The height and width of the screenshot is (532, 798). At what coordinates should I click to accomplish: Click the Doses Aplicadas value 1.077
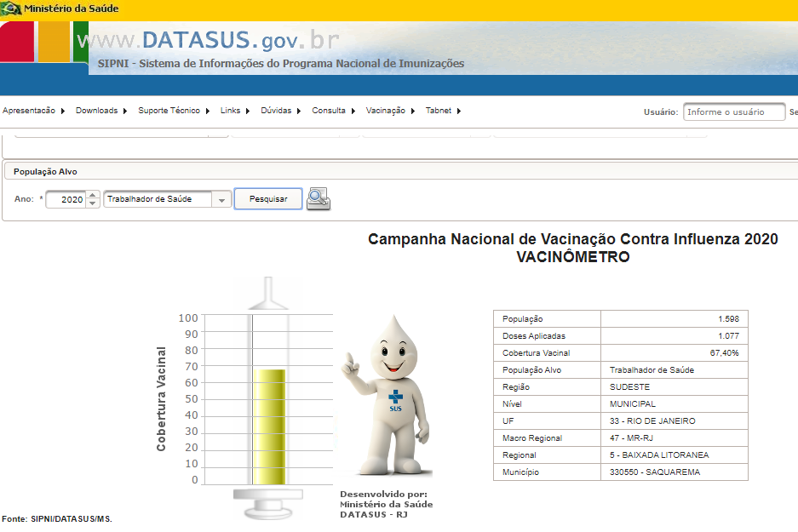(728, 335)
